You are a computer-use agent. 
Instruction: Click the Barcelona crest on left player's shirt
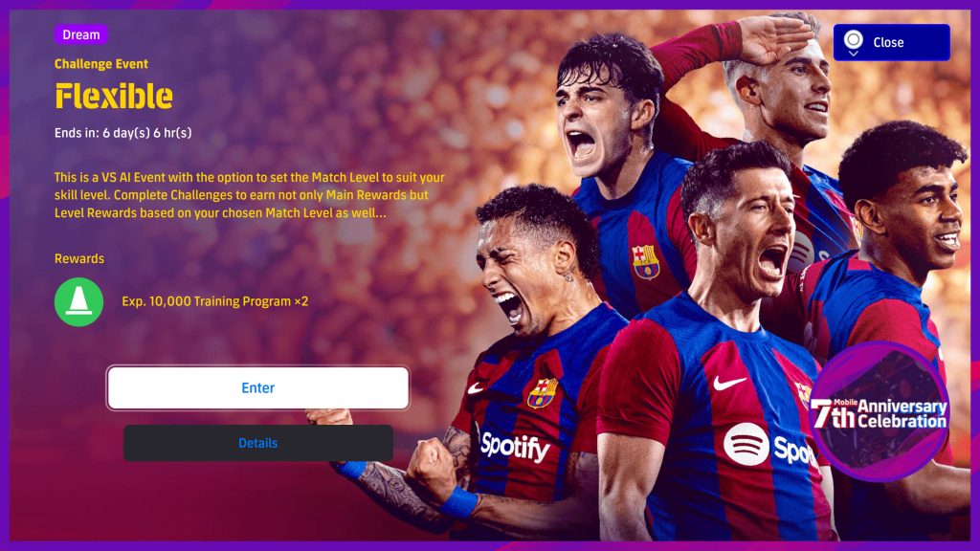[542, 393]
